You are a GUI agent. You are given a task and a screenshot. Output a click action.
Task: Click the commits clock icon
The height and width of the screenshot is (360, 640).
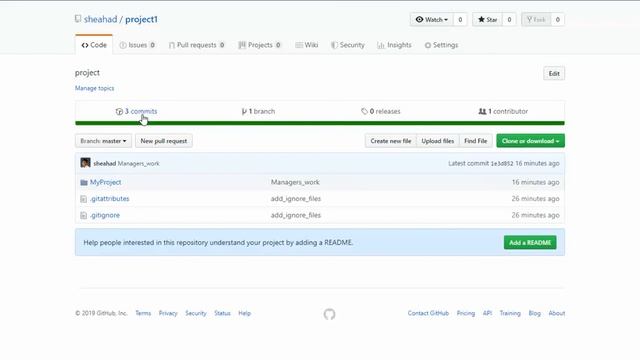point(119,111)
